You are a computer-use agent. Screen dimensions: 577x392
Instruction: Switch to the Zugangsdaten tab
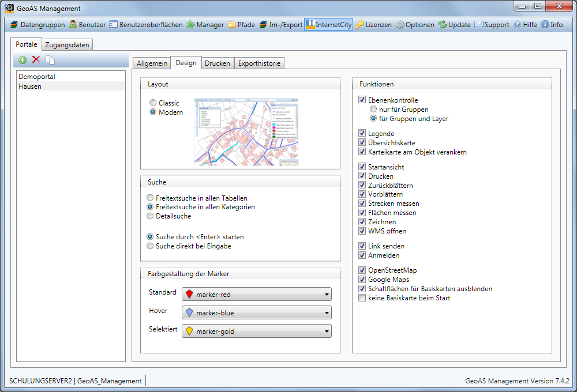[68, 45]
